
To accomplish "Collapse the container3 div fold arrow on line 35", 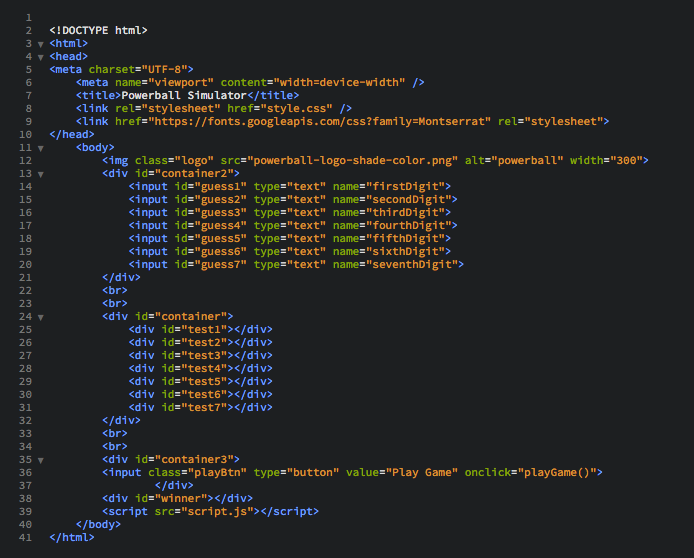I will (x=41, y=461).
